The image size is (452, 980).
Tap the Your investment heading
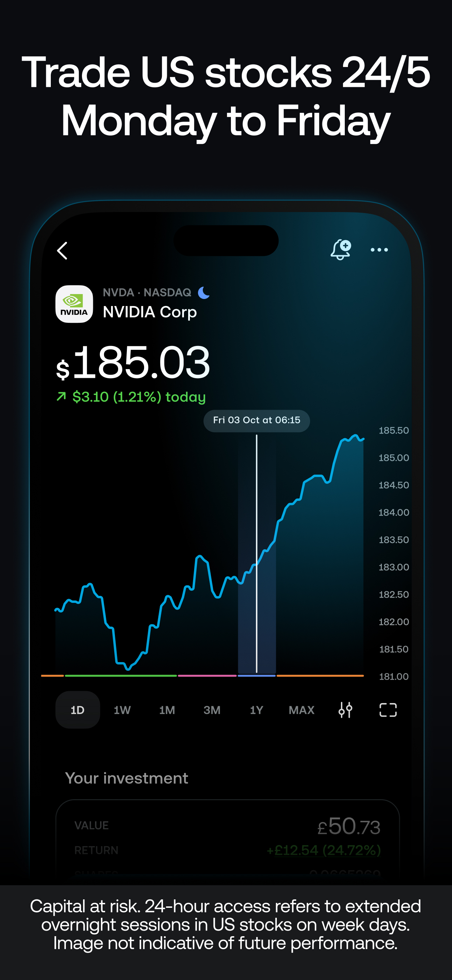tap(127, 778)
